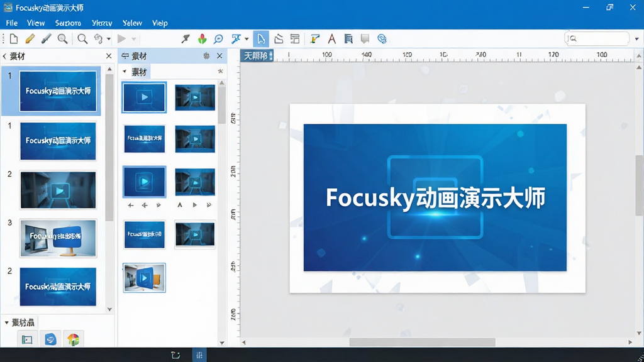Click the material panel scrollbar thumb

tap(222, 105)
